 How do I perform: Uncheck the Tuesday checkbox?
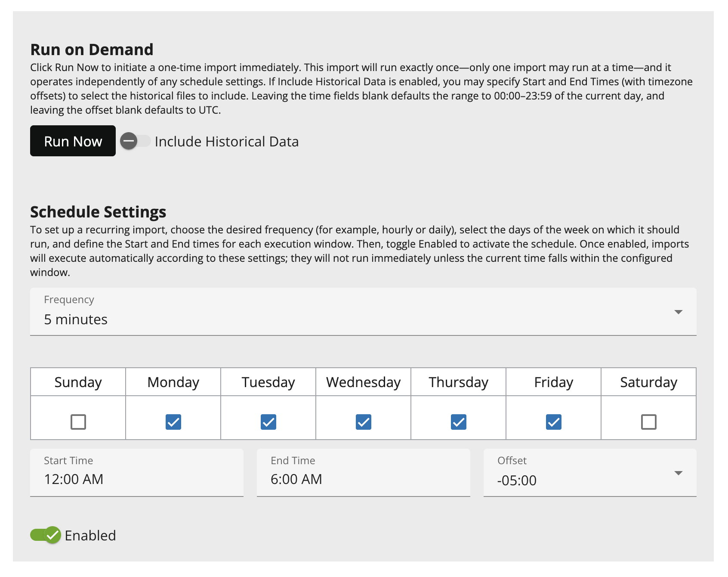268,422
